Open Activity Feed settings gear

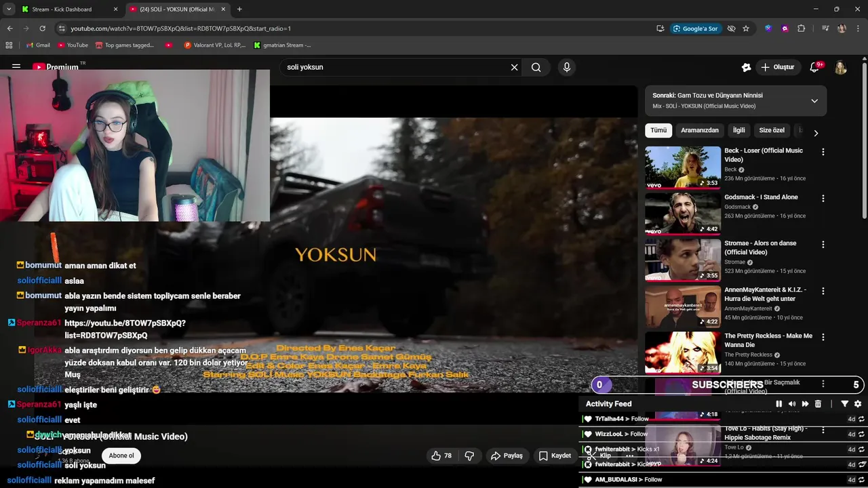click(x=858, y=404)
